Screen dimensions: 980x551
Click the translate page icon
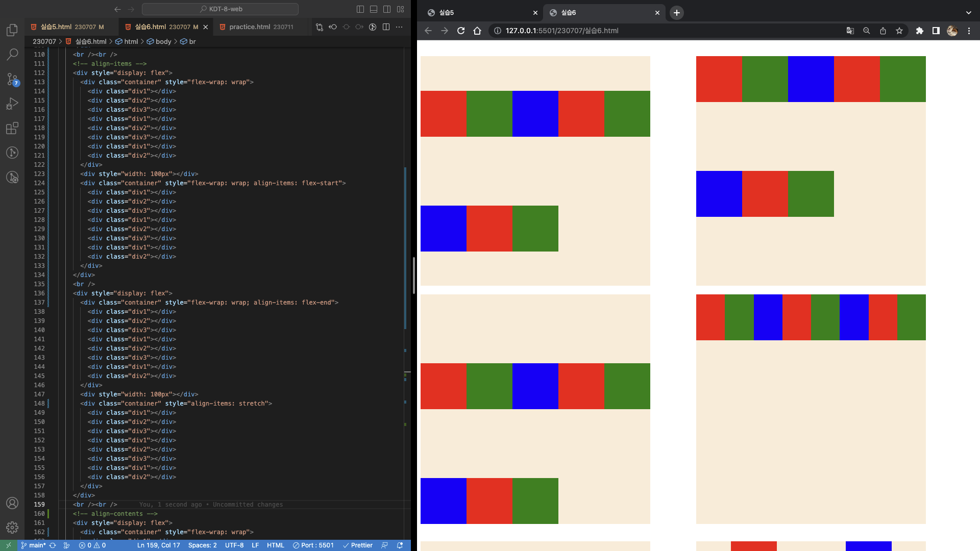(x=850, y=31)
